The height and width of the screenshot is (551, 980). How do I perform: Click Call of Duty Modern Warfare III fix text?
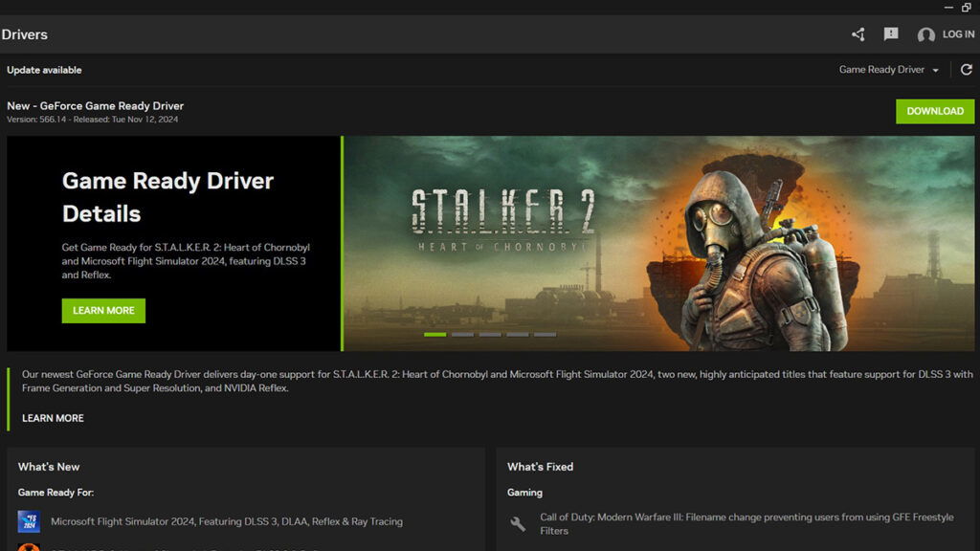tap(746, 523)
